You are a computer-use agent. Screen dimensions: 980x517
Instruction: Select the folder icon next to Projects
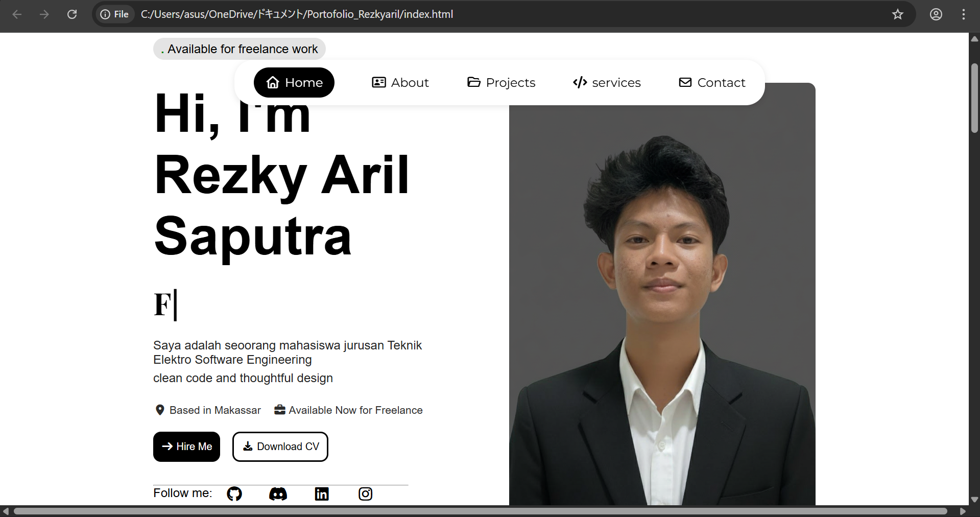[473, 82]
